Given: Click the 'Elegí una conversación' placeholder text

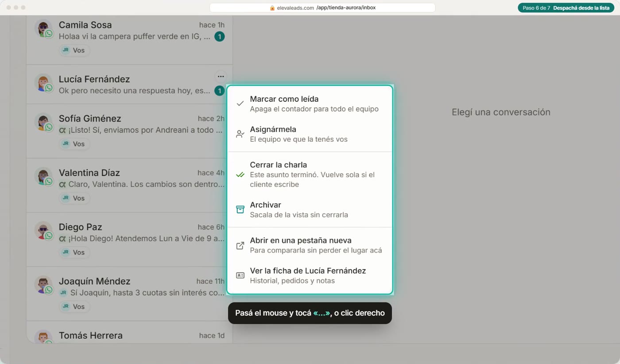Looking at the screenshot, I should [501, 112].
